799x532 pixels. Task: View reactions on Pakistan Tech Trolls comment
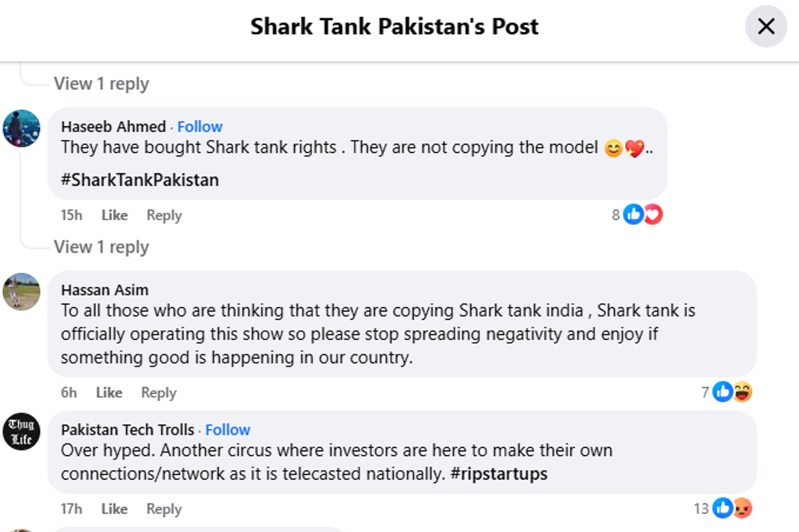[732, 509]
